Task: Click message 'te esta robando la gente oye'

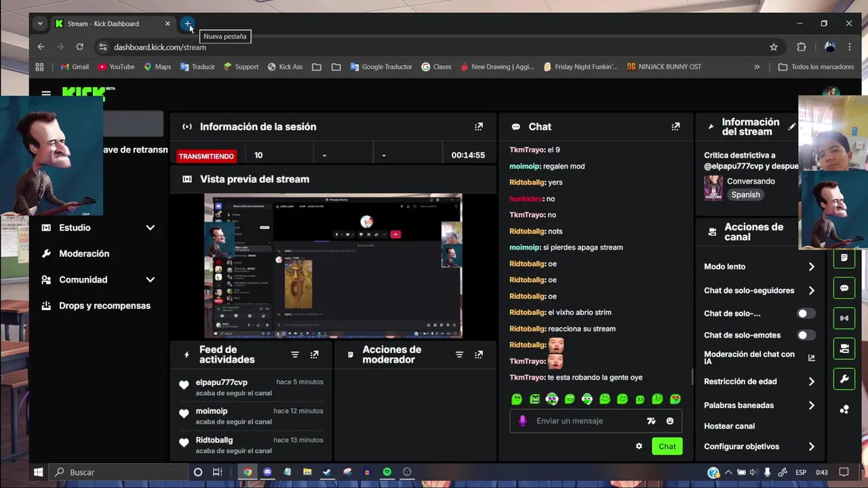Action: [x=595, y=378]
